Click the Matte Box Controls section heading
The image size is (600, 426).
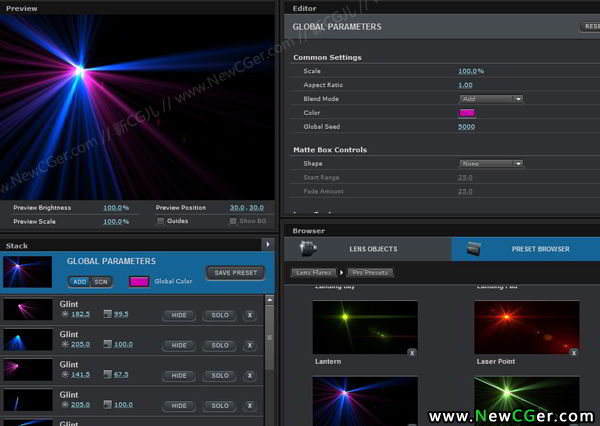click(330, 150)
